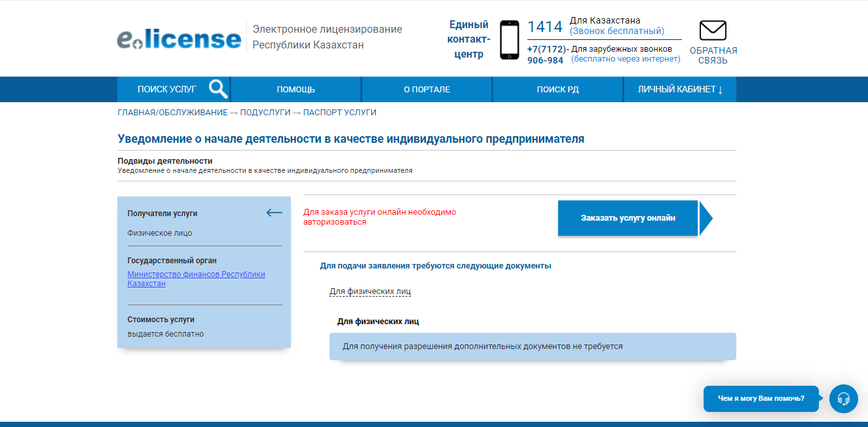Click the +7(7172)-906-984 phone number

548,54
